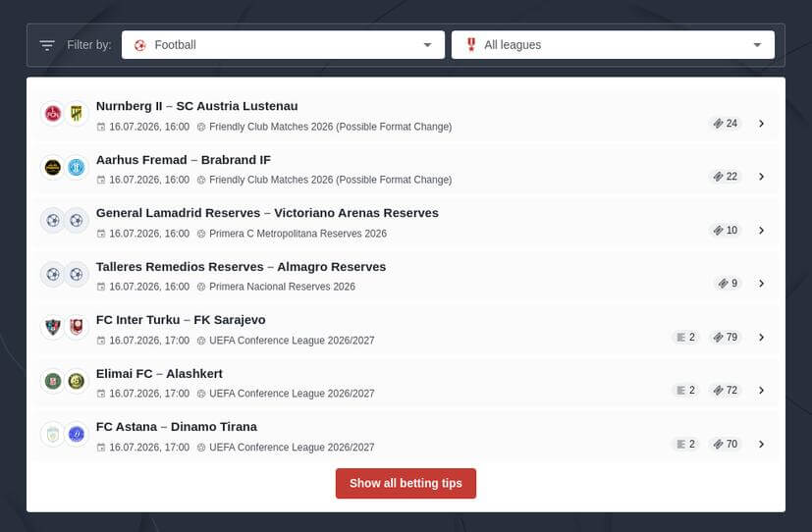The width and height of the screenshot is (812, 532).
Task: Click the Talleres Remedios Reserves placeholder logo
Action: [53, 274]
